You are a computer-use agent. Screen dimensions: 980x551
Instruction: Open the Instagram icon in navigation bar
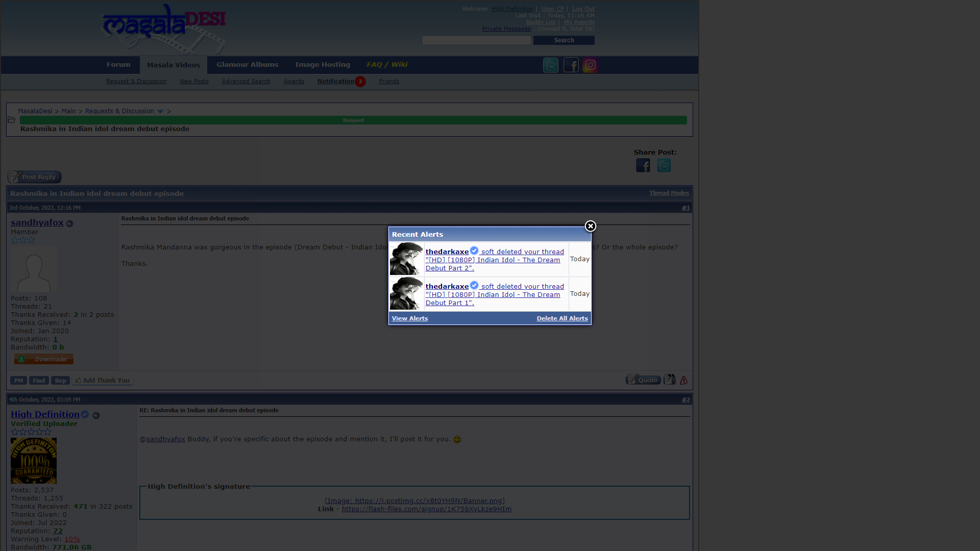point(591,65)
